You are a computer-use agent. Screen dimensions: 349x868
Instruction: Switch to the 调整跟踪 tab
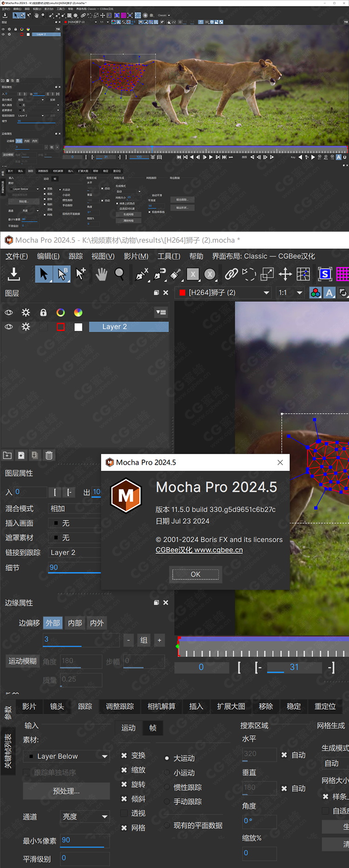[120, 706]
